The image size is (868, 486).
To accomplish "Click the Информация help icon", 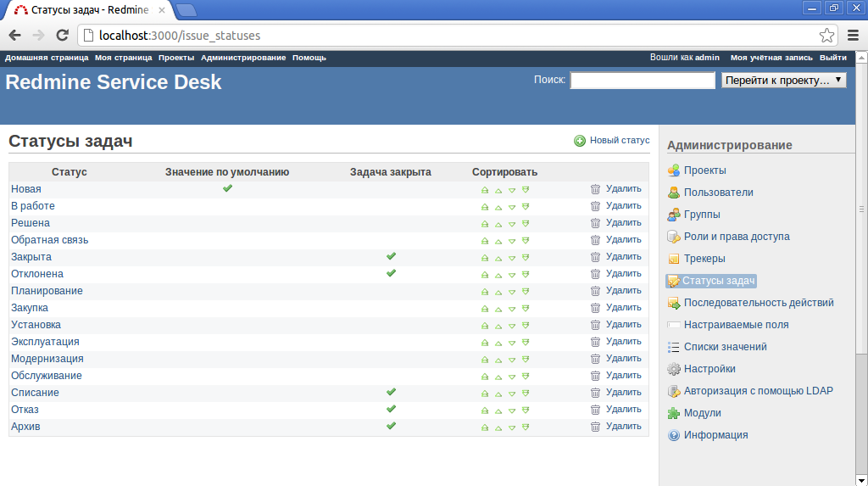I will pos(674,435).
